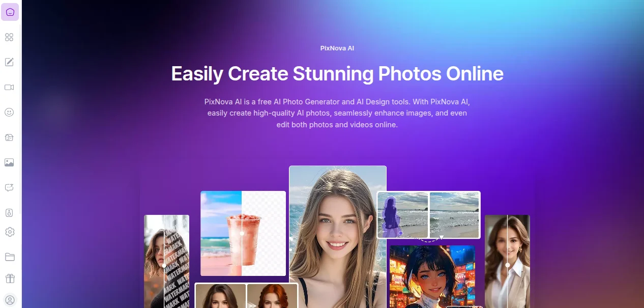644x308 pixels.
Task: Select the pencil edit tool icon
Action: pos(9,62)
